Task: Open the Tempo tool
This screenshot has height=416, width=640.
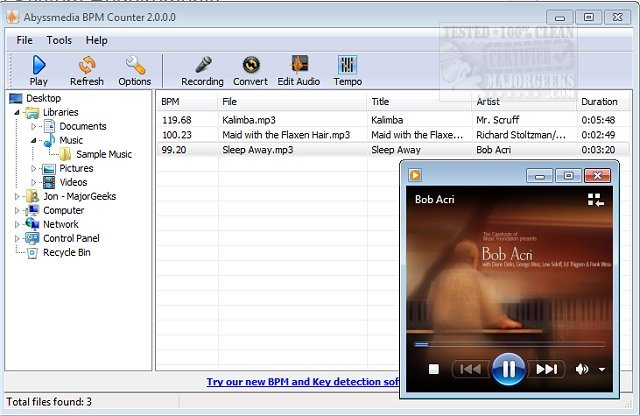Action: pyautogui.click(x=347, y=70)
